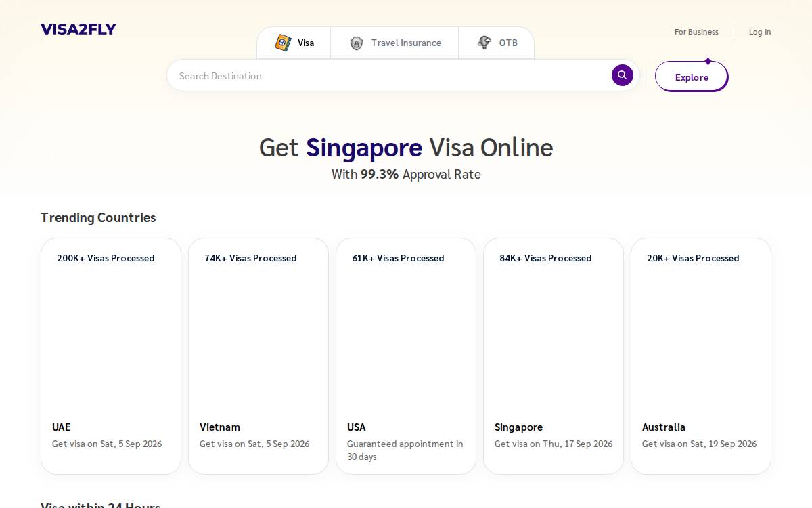Click the "61K+ Visas Processed" label

coord(398,258)
